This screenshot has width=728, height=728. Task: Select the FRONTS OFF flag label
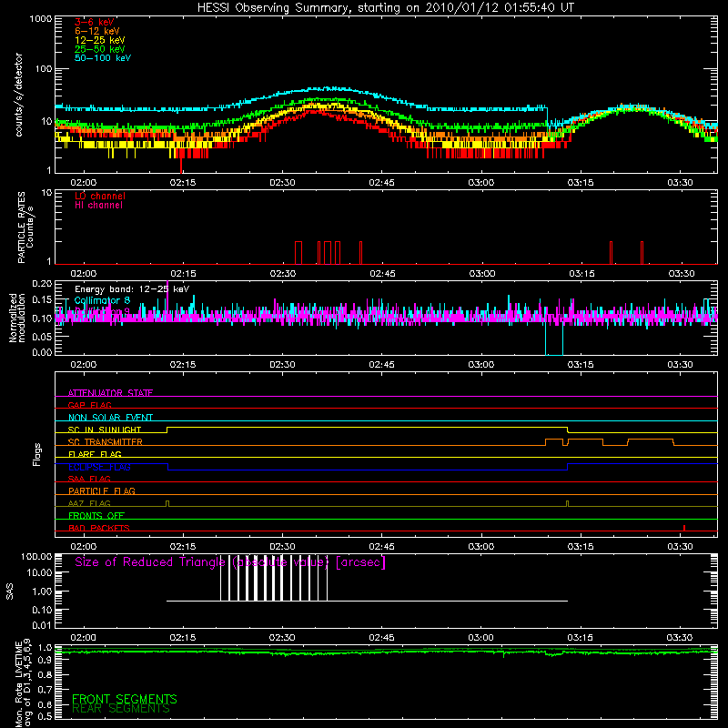(x=96, y=515)
